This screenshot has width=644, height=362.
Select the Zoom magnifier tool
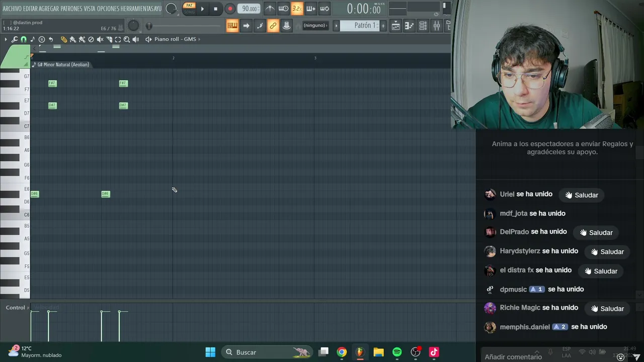[127, 39]
